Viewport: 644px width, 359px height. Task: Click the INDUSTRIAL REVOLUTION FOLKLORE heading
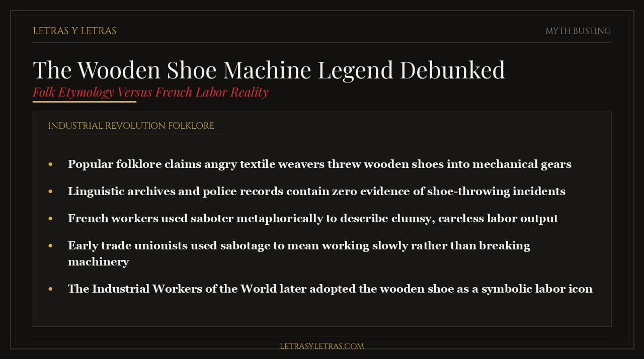[x=131, y=126]
